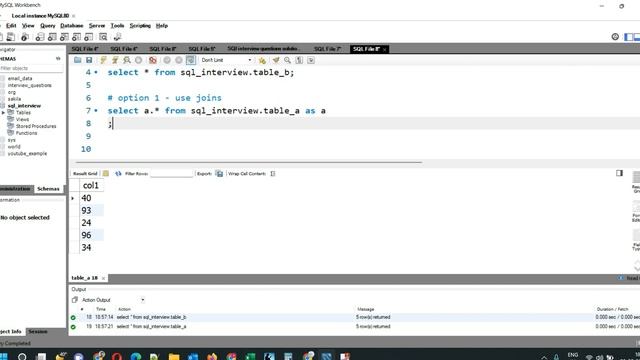Open object inspector info icon
This screenshot has width=640, height=360.
25,37
